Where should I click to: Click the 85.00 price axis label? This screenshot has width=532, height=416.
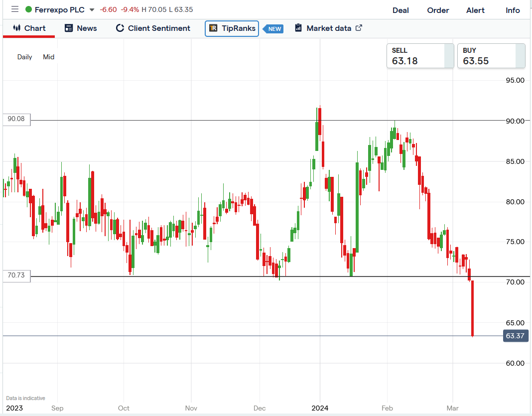515,161
